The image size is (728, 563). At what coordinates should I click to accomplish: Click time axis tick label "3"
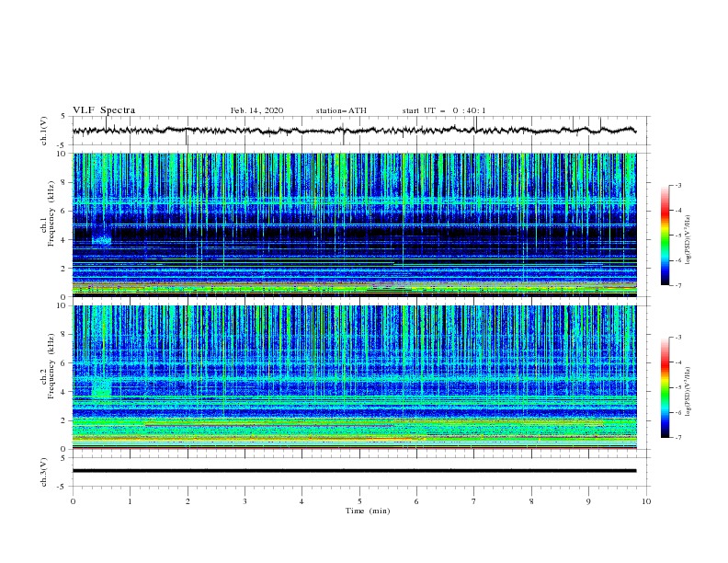(x=245, y=501)
